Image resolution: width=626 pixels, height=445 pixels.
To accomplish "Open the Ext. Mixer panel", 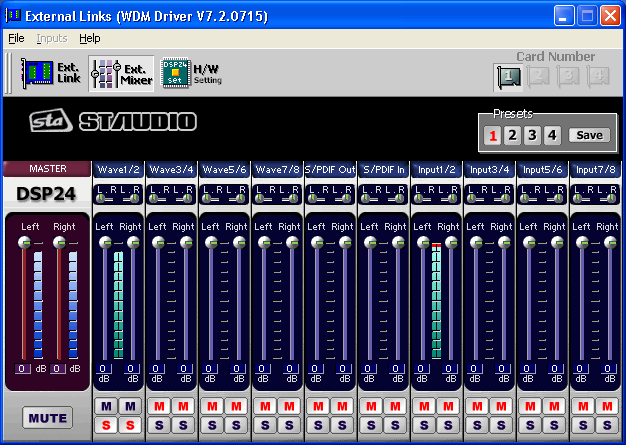I will (121, 74).
